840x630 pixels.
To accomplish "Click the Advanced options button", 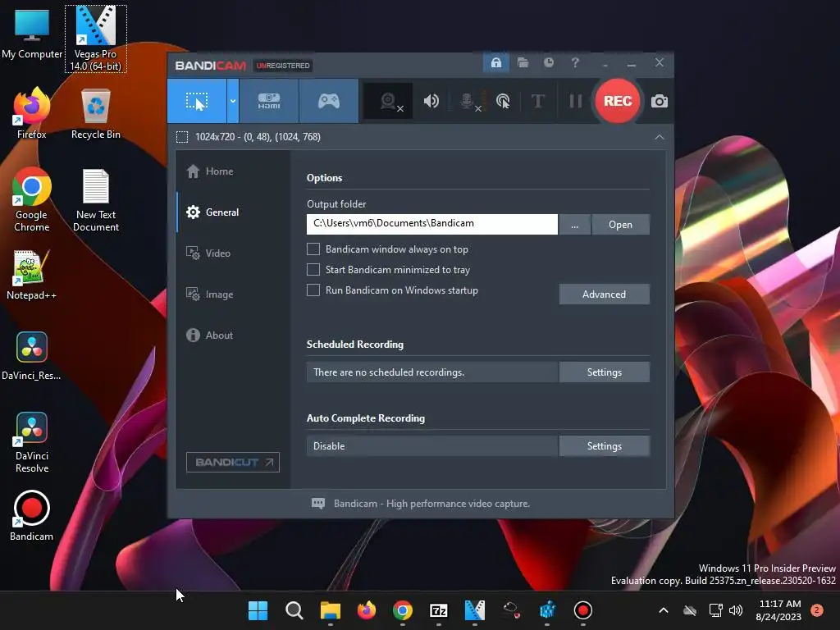I will click(605, 294).
